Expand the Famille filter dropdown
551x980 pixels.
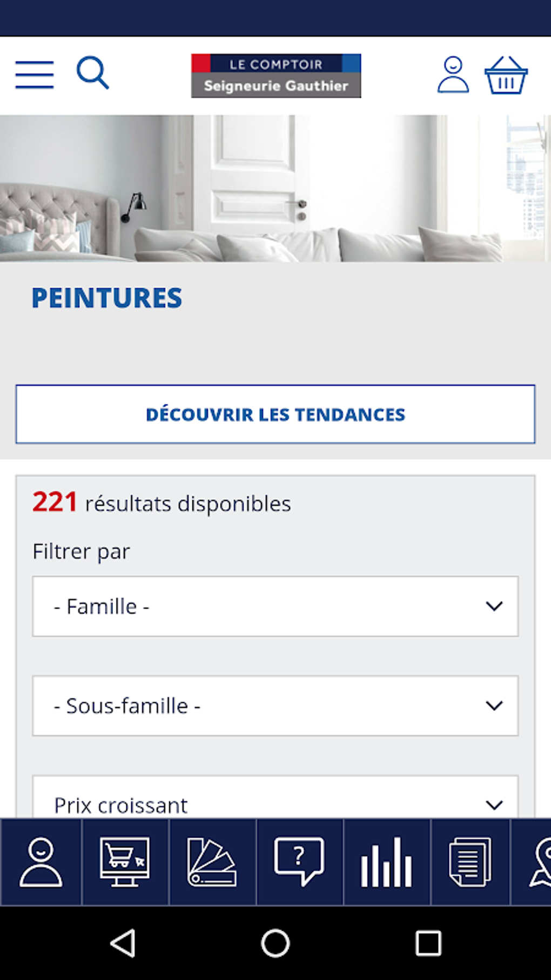click(x=275, y=606)
